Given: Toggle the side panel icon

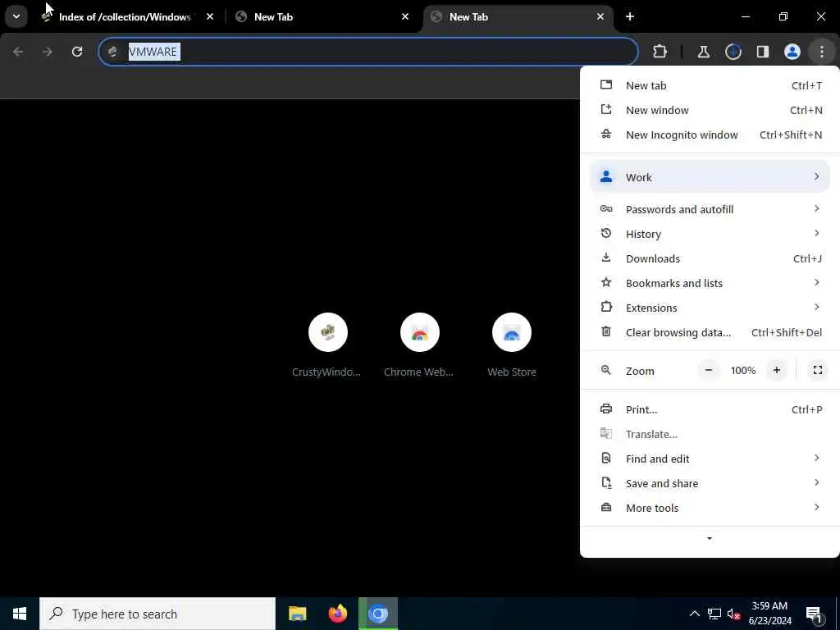Looking at the screenshot, I should click(x=762, y=52).
